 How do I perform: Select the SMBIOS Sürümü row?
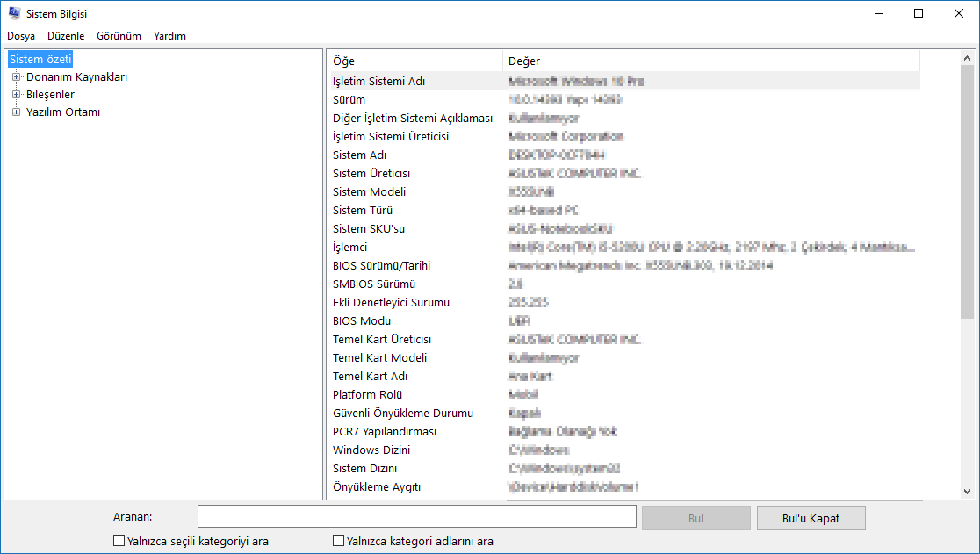tap(625, 284)
